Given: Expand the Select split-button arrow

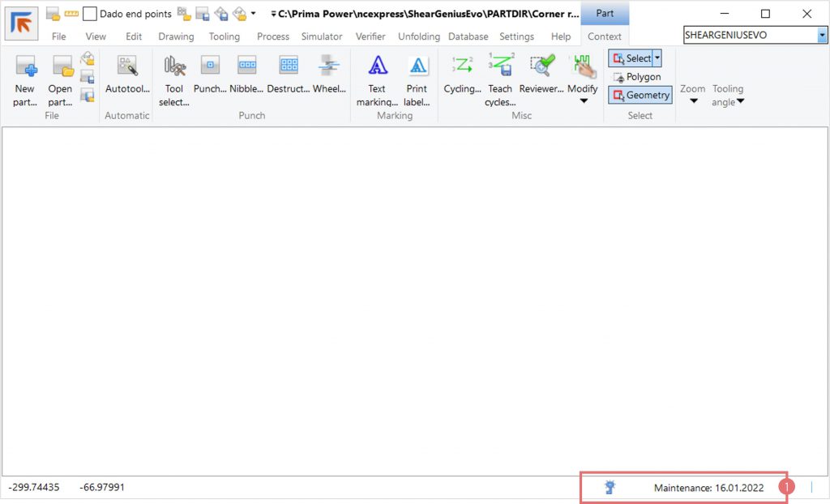Looking at the screenshot, I should (657, 58).
